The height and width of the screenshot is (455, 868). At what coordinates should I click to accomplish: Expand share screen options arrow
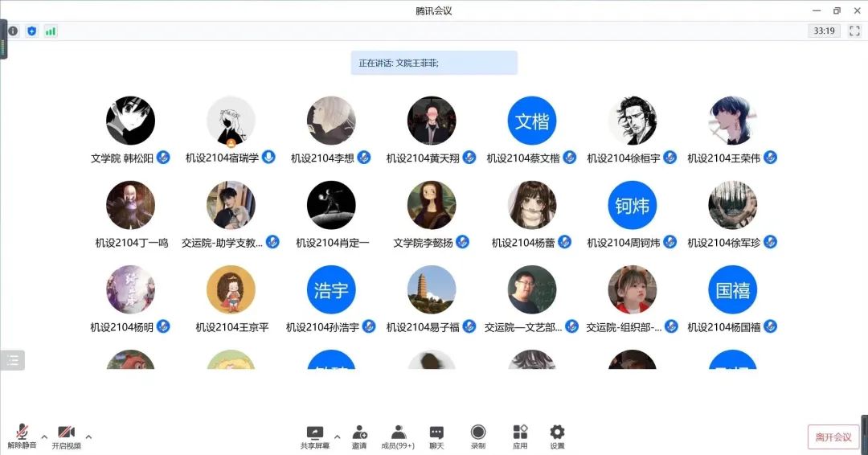pos(337,437)
